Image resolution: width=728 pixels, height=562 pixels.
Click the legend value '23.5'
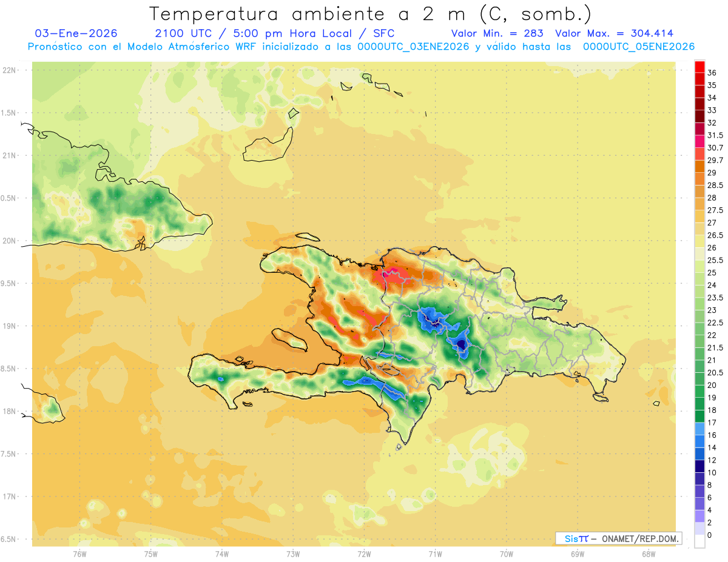click(x=715, y=298)
